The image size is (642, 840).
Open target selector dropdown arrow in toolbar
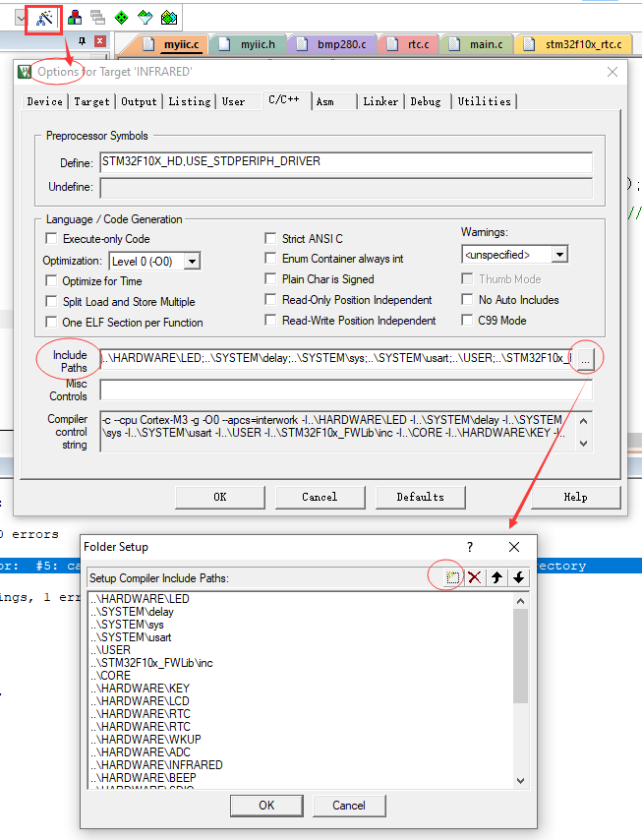click(x=21, y=19)
